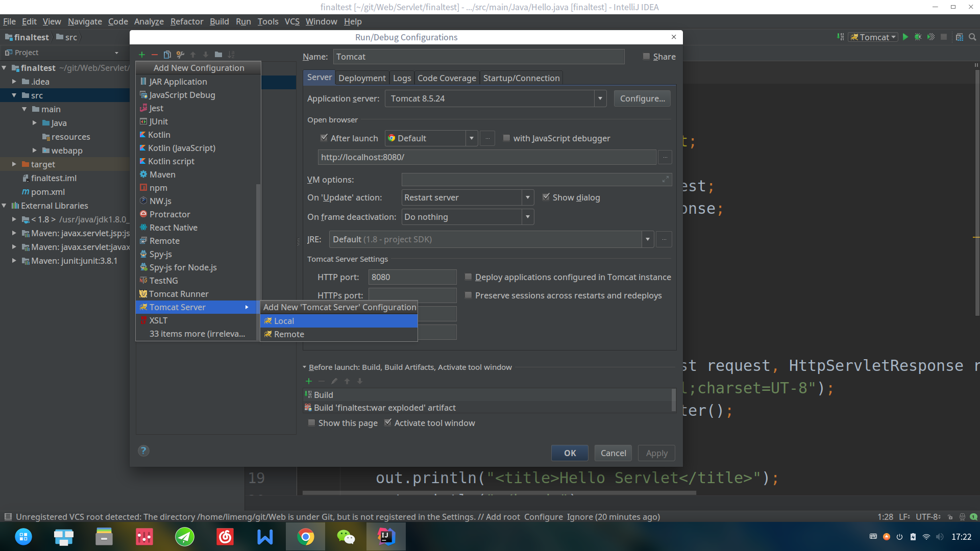This screenshot has width=980, height=551.
Task: Click the copy configuration icon
Action: (x=167, y=55)
